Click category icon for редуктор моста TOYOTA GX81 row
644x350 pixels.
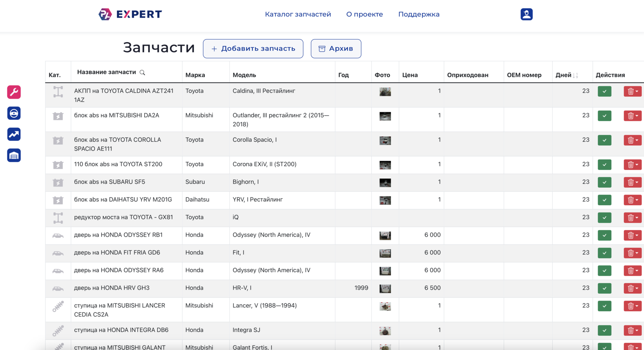point(58,218)
